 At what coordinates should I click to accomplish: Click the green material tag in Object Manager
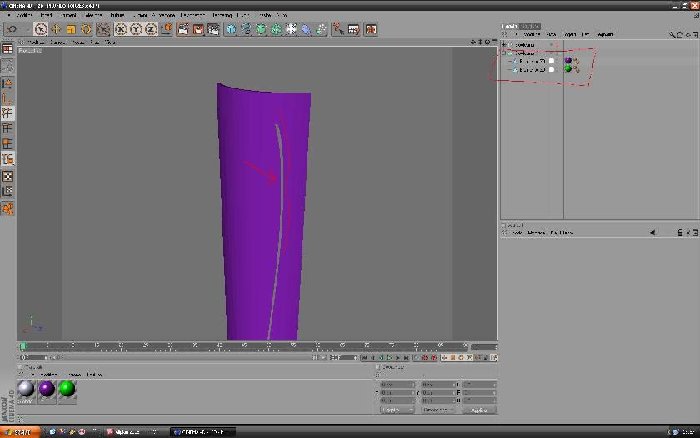tap(568, 69)
